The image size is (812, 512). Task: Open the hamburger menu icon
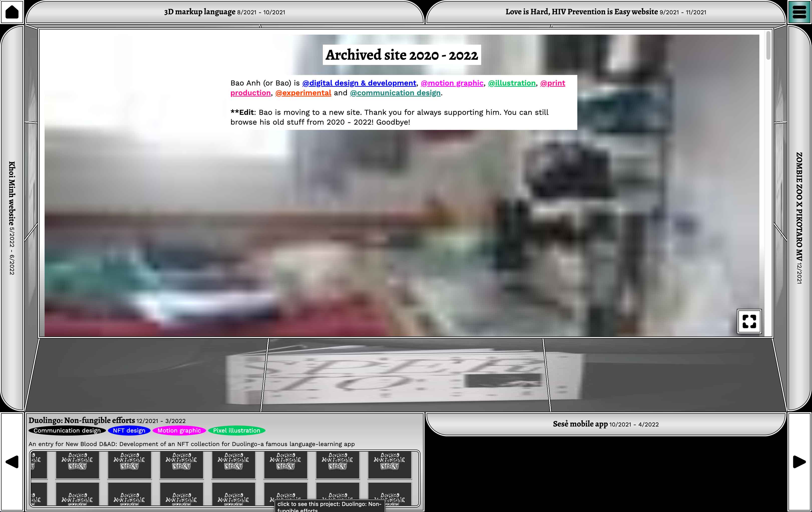pos(799,12)
